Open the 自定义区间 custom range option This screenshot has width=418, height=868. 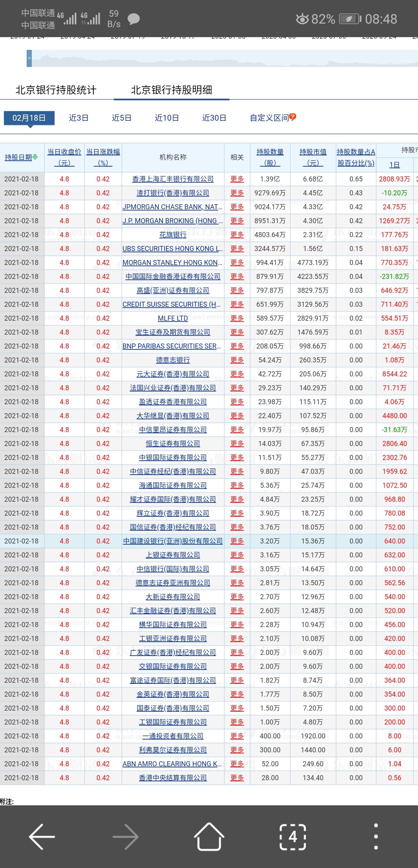tap(269, 118)
